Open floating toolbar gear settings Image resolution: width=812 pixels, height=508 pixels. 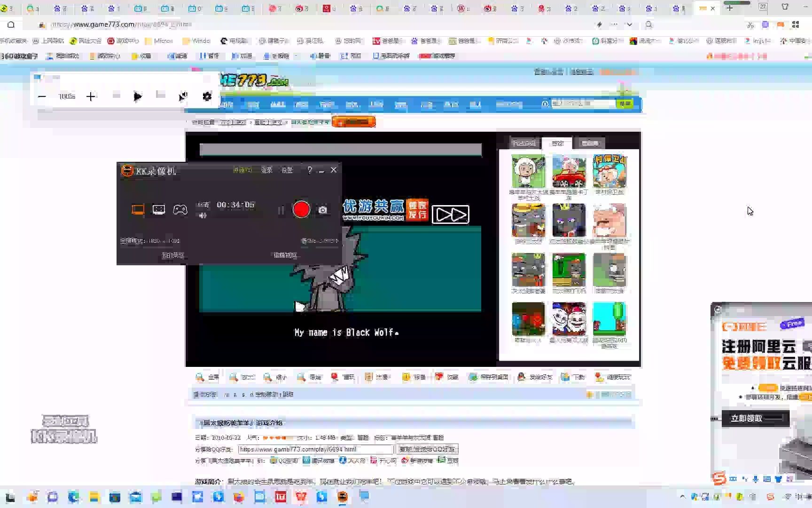[x=207, y=96]
